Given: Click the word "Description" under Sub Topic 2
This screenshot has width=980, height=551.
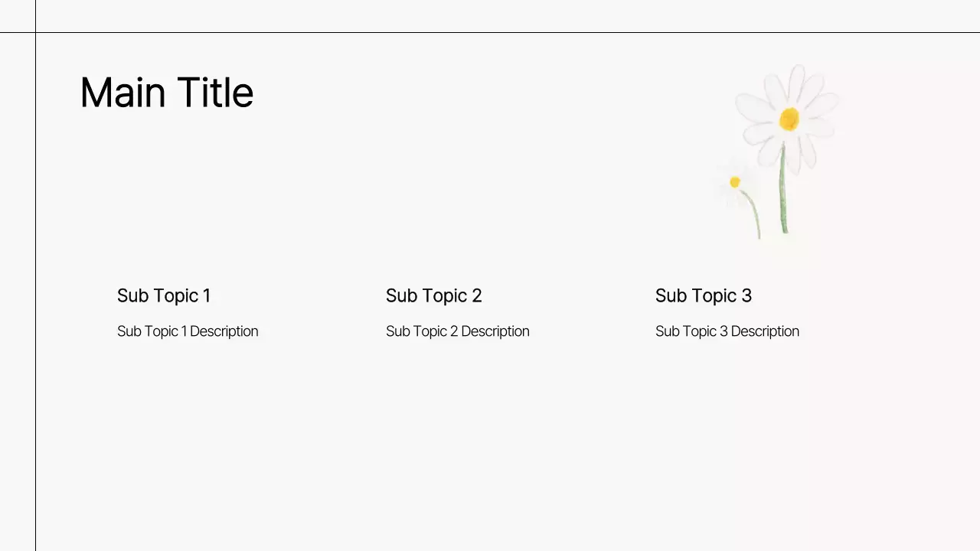Looking at the screenshot, I should tap(495, 331).
